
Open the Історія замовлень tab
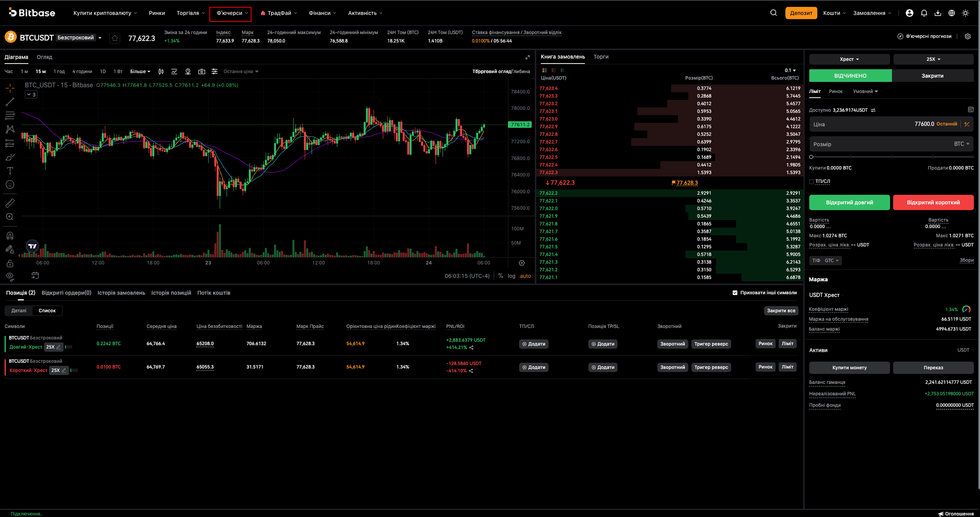(x=121, y=293)
